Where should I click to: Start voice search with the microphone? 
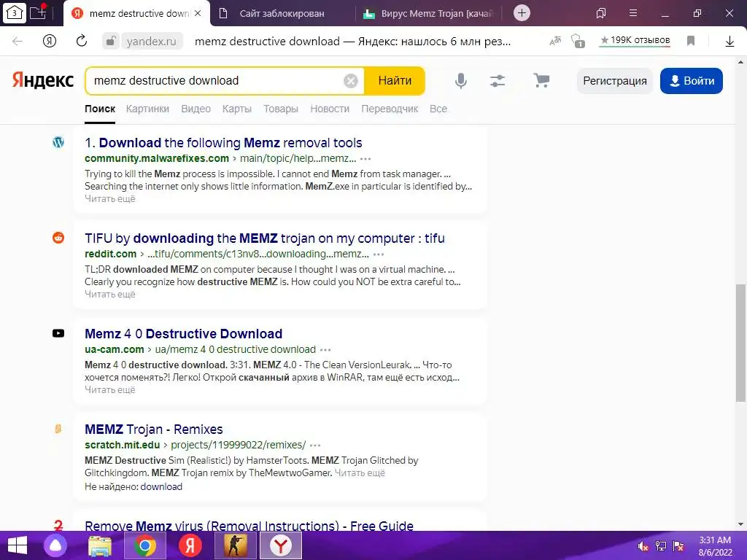[x=461, y=81]
